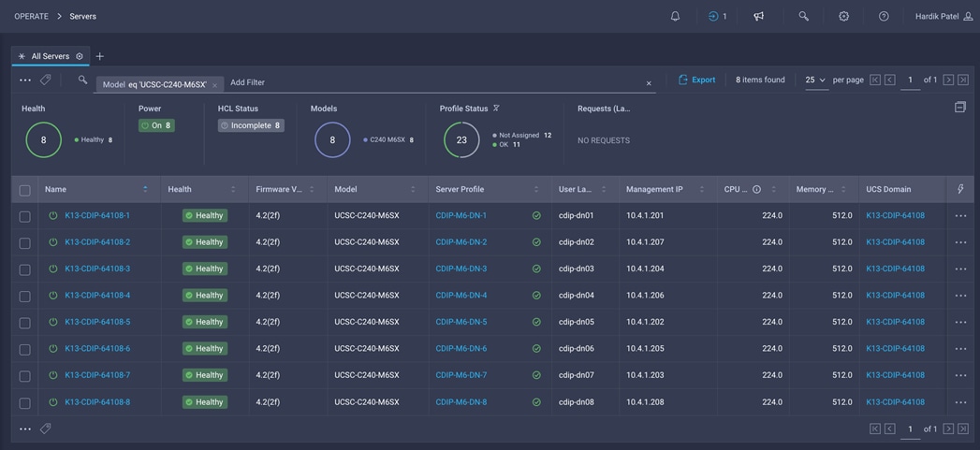Viewport: 980px width, 450px height.
Task: Open server profile CDIP-M6-DN-6 link
Action: tap(461, 349)
